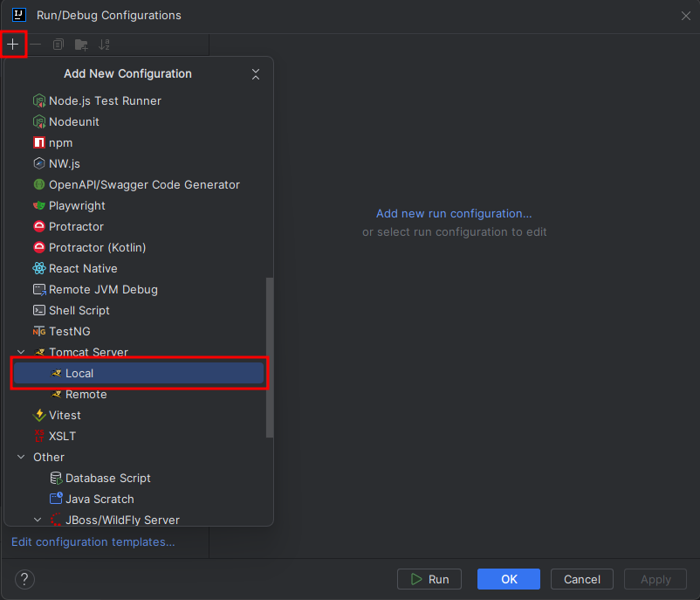Screen dimensions: 700x600
Task: Select the Tomcat Server Local option
Action: 139,374
